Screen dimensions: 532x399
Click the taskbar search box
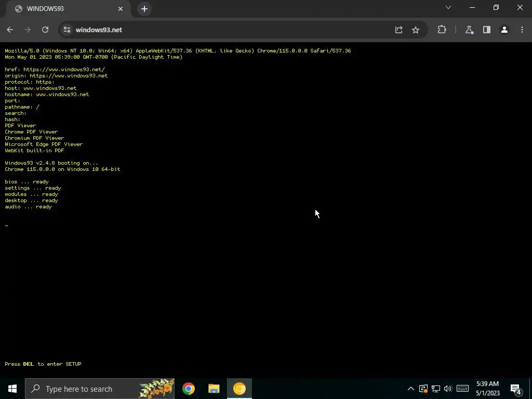tap(100, 389)
